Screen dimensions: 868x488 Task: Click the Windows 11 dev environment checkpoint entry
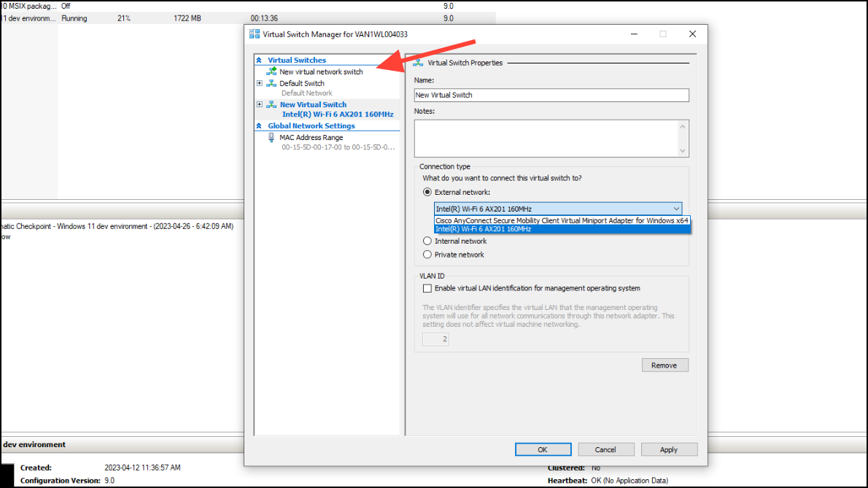117,226
